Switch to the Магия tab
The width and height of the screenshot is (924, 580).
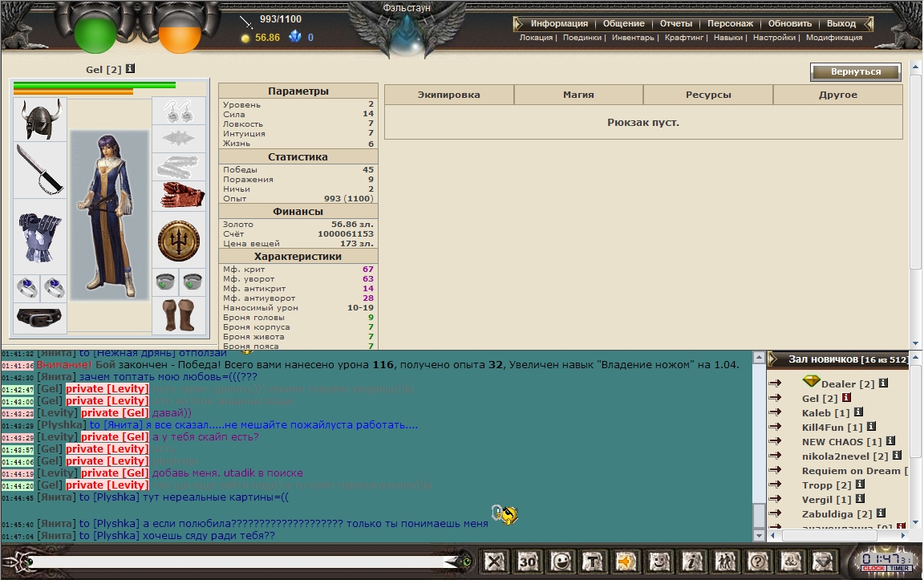click(578, 95)
